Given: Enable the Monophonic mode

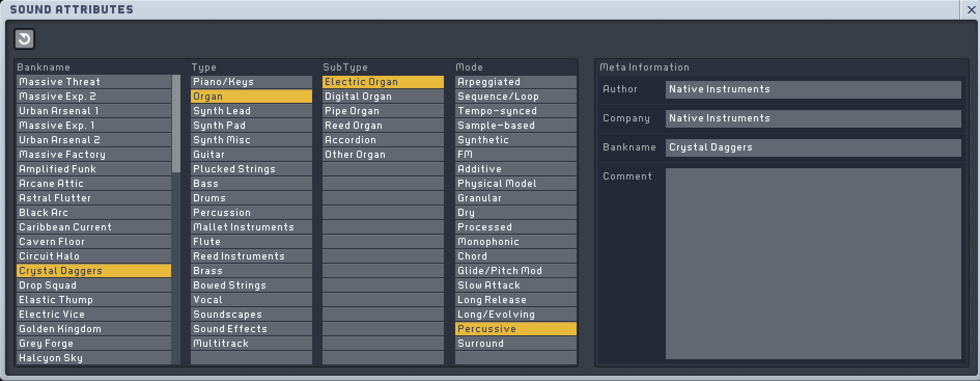Looking at the screenshot, I should coord(515,241).
